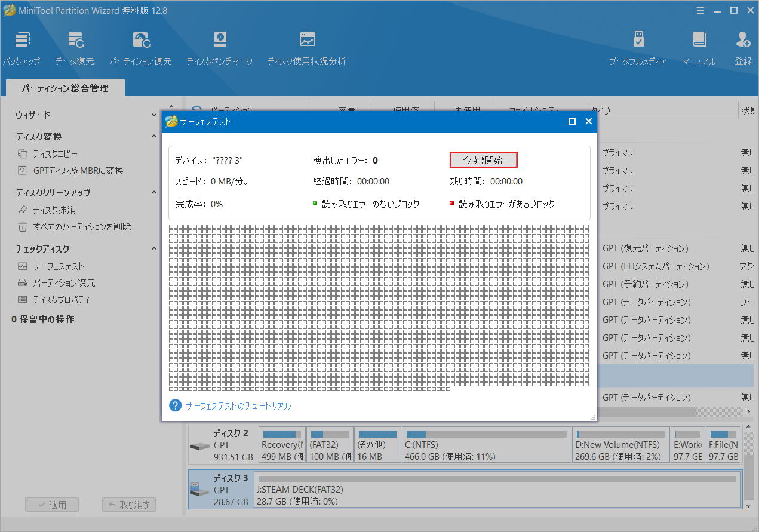Close the サーフェステスト dialog
Screen dimensions: 759x532
tap(588, 121)
